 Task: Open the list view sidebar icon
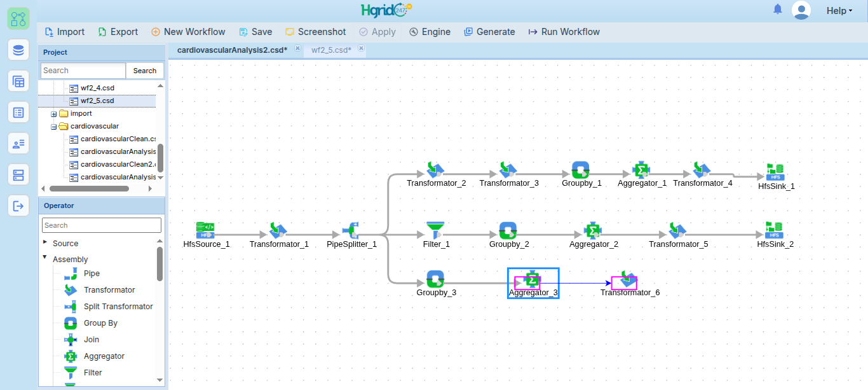click(x=18, y=113)
